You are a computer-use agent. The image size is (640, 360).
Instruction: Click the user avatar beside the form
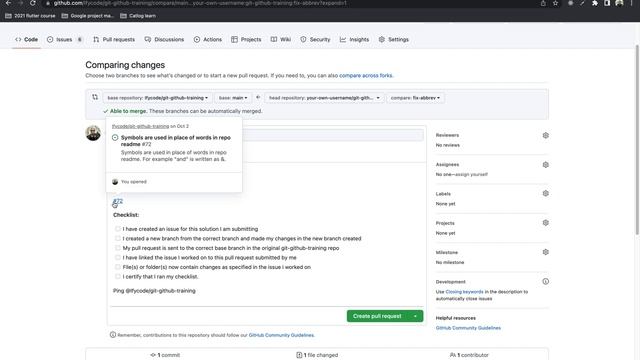tap(93, 133)
